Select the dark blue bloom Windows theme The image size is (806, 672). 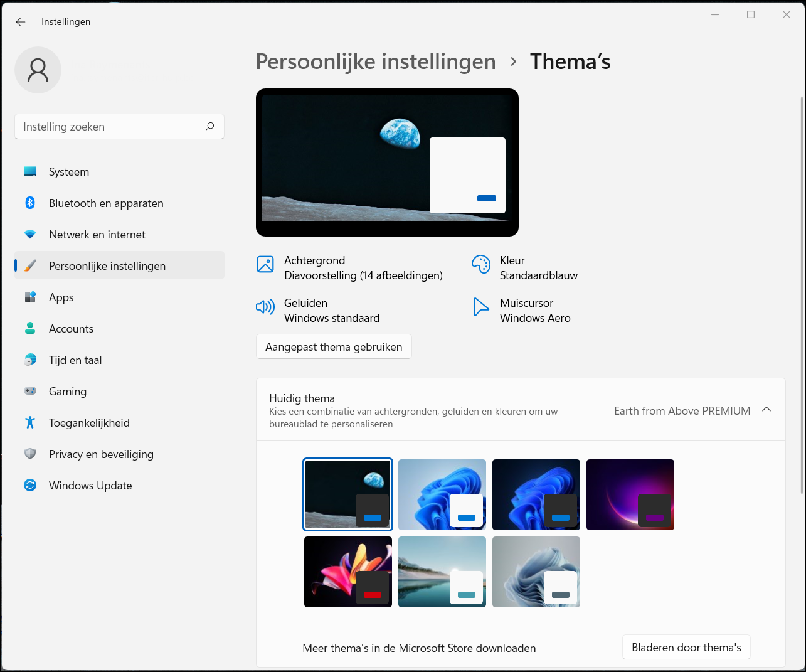pyautogui.click(x=536, y=494)
